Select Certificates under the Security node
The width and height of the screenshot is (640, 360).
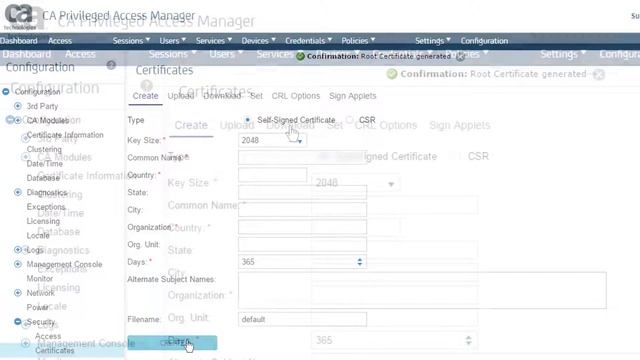tap(54, 350)
